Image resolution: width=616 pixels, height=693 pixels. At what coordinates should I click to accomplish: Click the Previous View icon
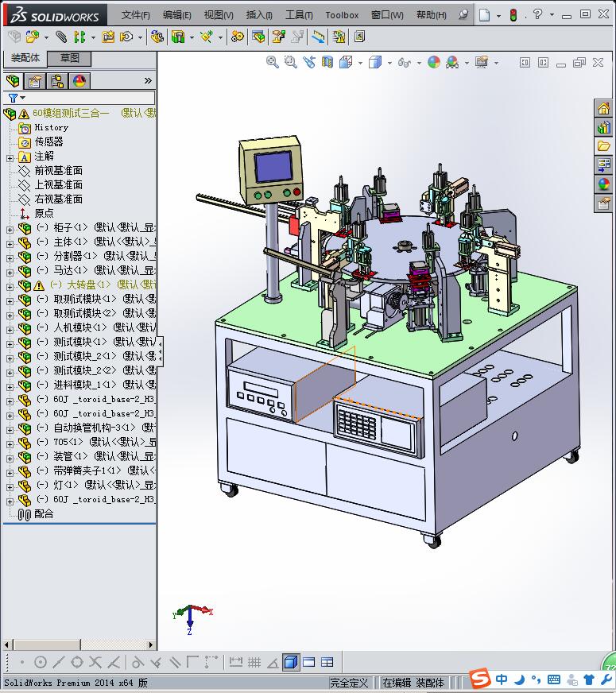(x=309, y=62)
